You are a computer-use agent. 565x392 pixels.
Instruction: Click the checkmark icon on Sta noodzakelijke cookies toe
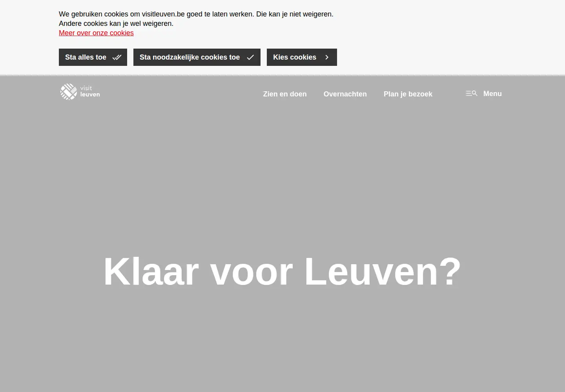pos(250,57)
